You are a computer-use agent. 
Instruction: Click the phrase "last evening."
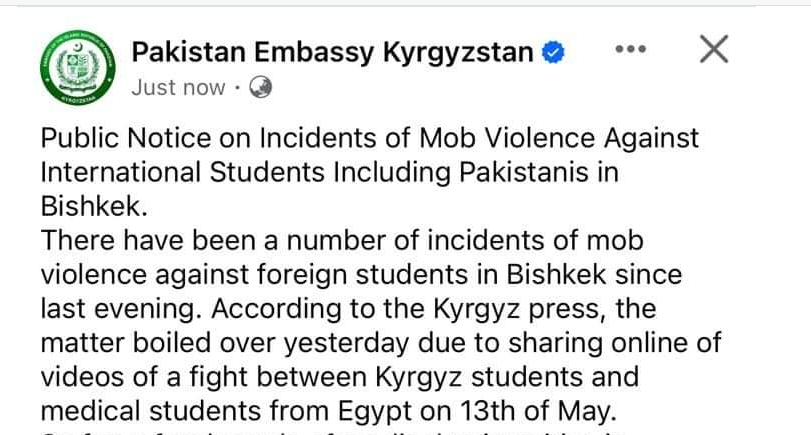[121, 309]
